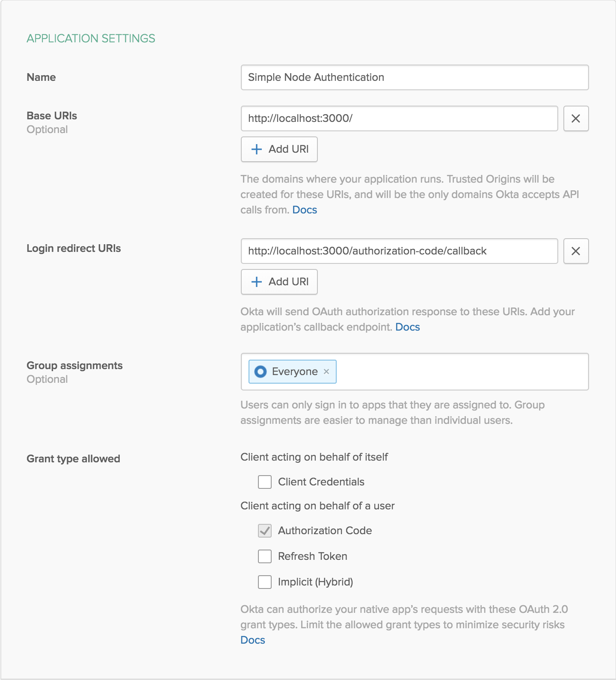Click the Everyone group label
This screenshot has width=616, height=680.
point(295,372)
